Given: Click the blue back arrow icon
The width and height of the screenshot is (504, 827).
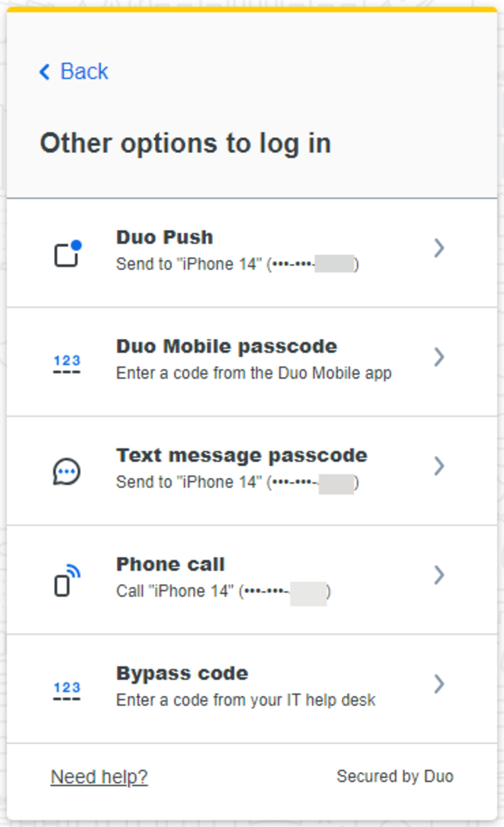Looking at the screenshot, I should pyautogui.click(x=45, y=72).
